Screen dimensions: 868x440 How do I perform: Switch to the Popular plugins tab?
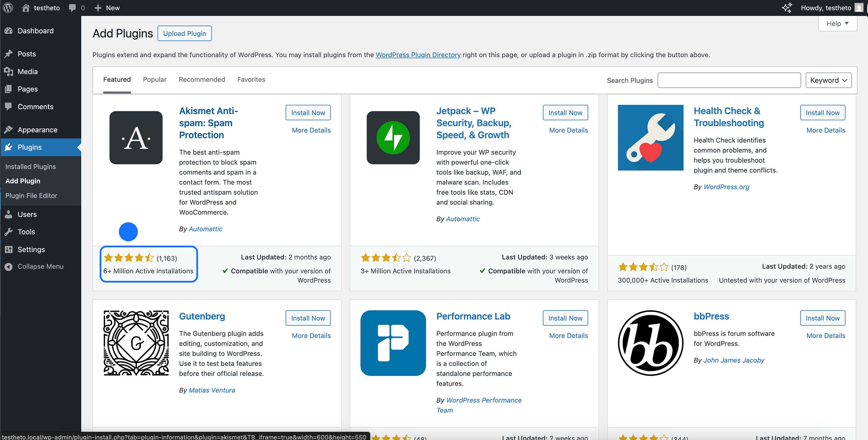[x=154, y=79]
